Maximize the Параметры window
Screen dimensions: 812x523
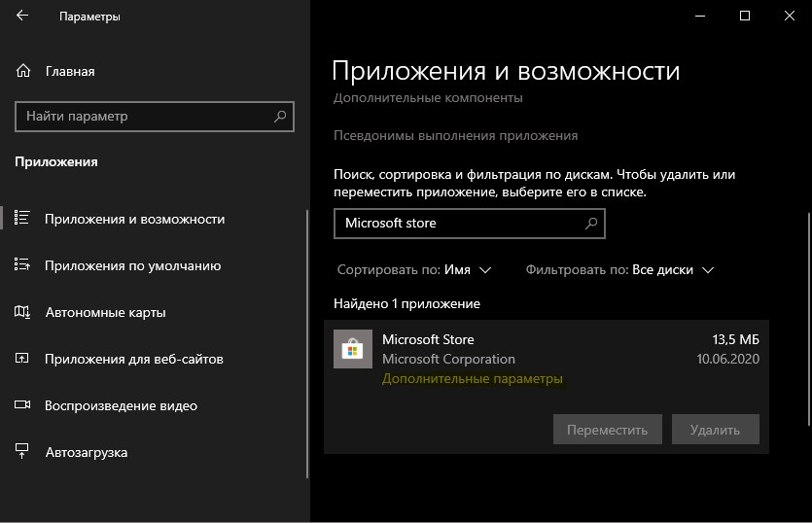click(745, 16)
